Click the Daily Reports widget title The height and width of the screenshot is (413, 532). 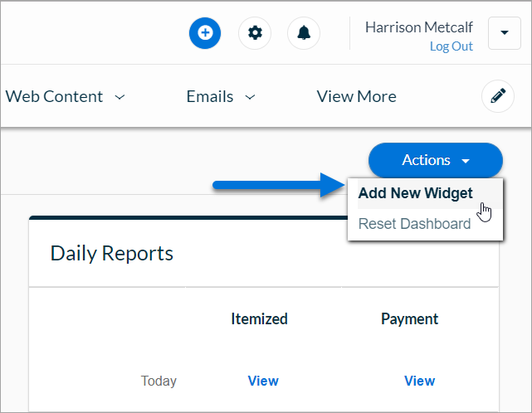[111, 253]
